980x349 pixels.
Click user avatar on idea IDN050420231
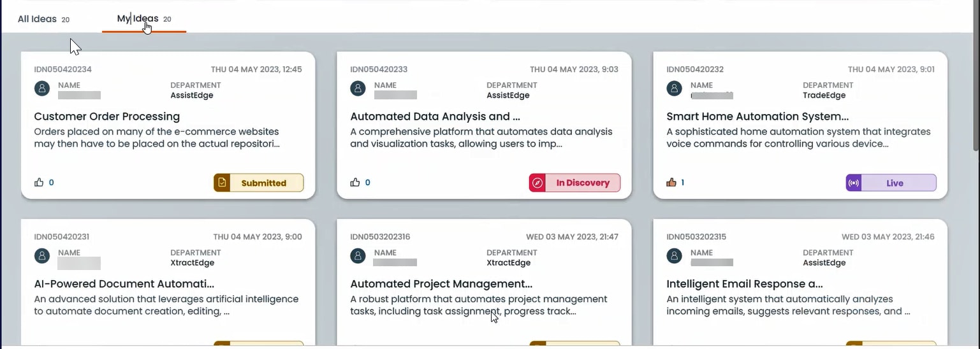click(x=42, y=256)
